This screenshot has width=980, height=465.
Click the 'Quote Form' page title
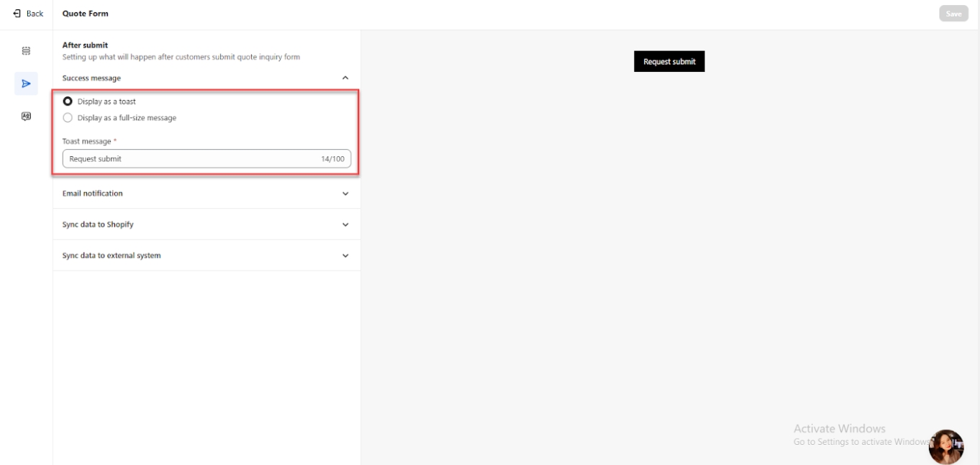[x=86, y=14]
